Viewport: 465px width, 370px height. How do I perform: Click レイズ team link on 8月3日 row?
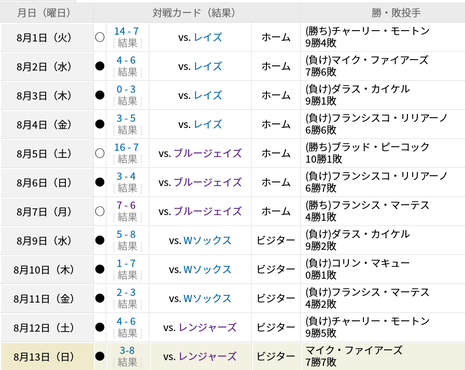pos(208,95)
